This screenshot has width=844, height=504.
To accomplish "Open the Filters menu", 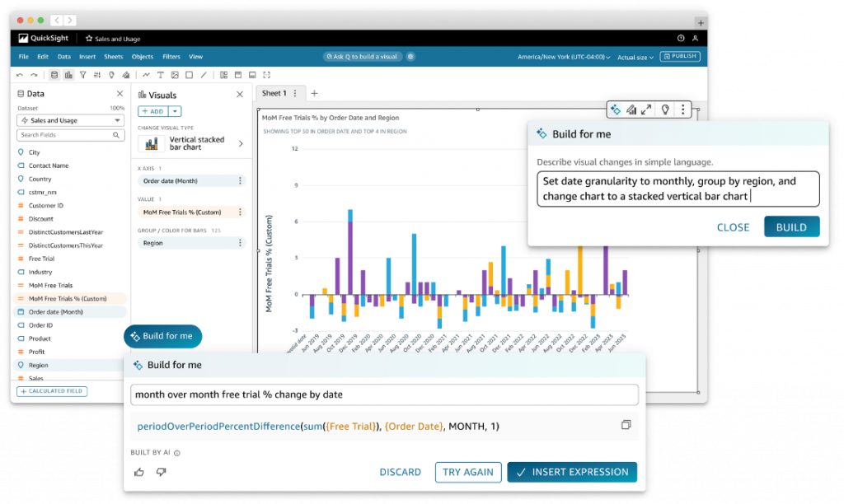I will pyautogui.click(x=171, y=57).
